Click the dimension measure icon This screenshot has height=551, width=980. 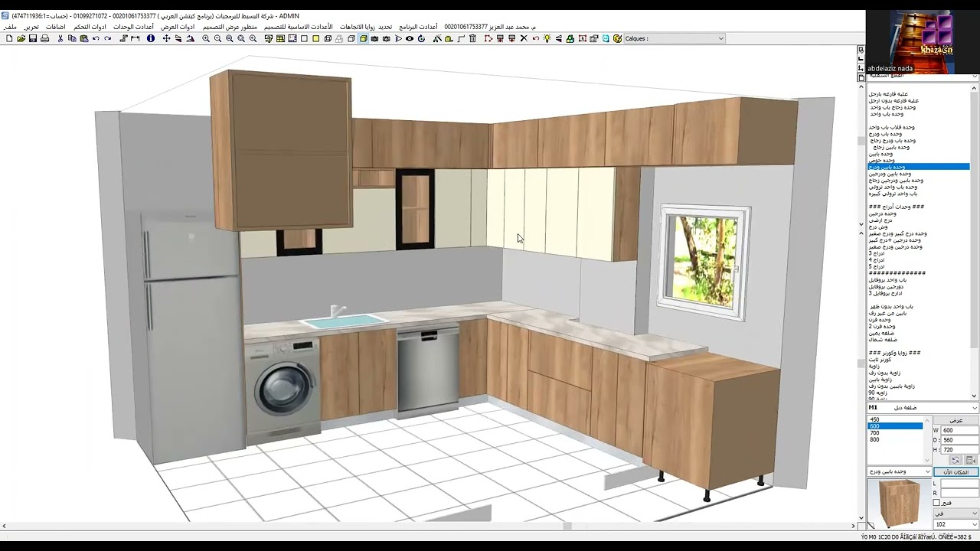(x=135, y=38)
